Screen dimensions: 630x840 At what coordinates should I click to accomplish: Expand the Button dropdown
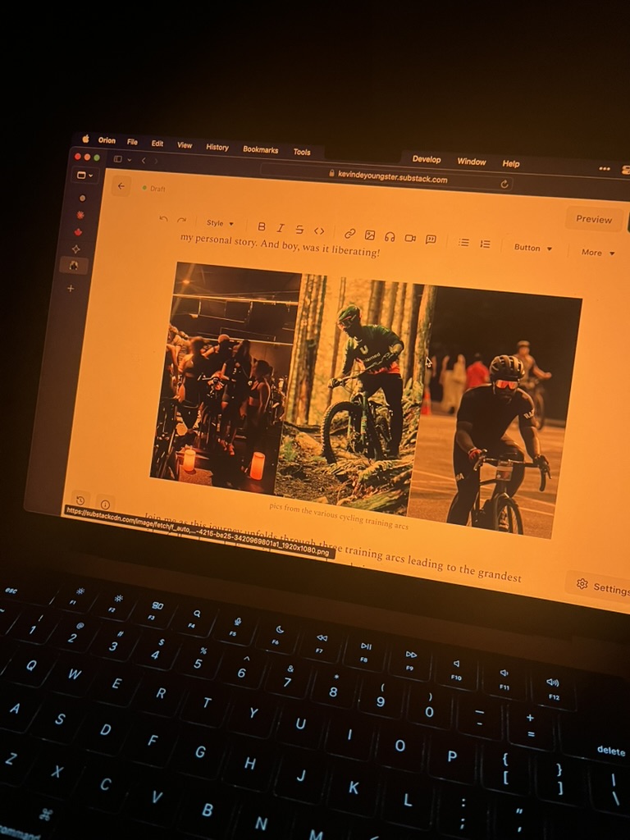tap(532, 248)
